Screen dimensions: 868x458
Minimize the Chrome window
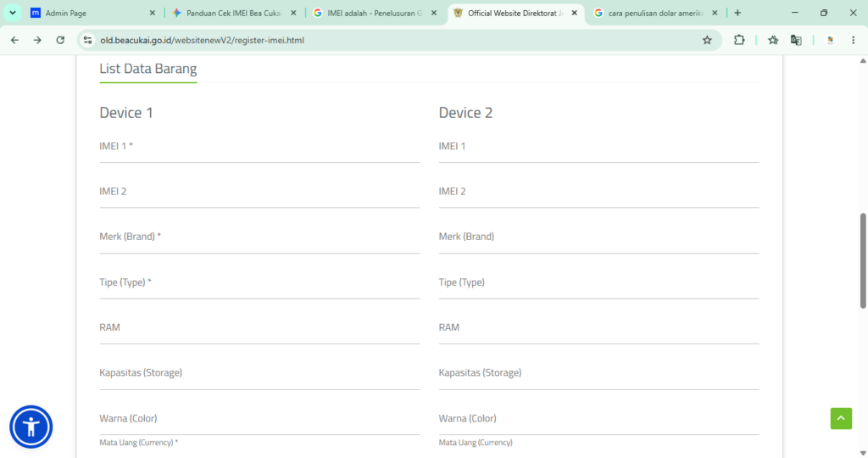795,13
